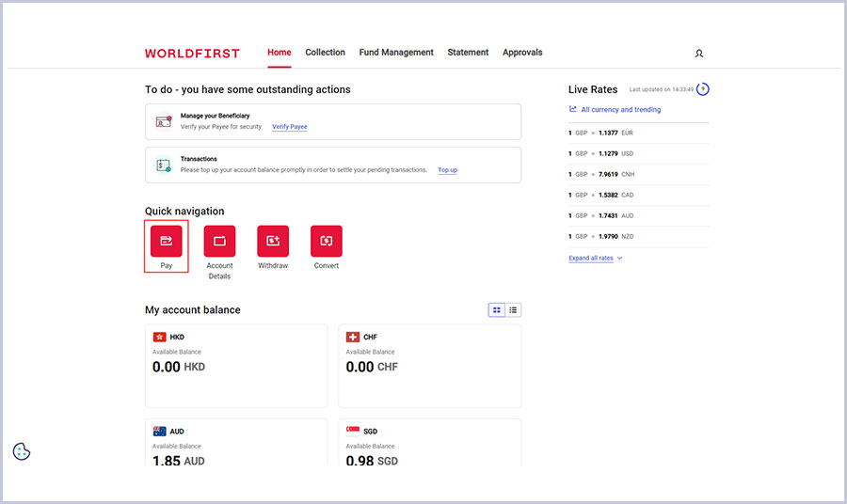The image size is (847, 504).
Task: Click the Top up link
Action: 448,170
